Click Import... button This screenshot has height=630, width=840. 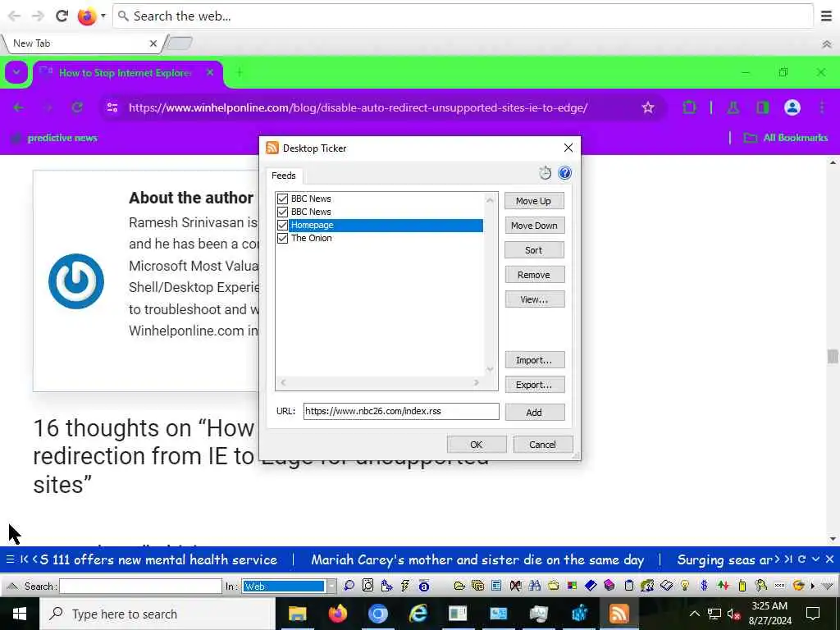(534, 360)
